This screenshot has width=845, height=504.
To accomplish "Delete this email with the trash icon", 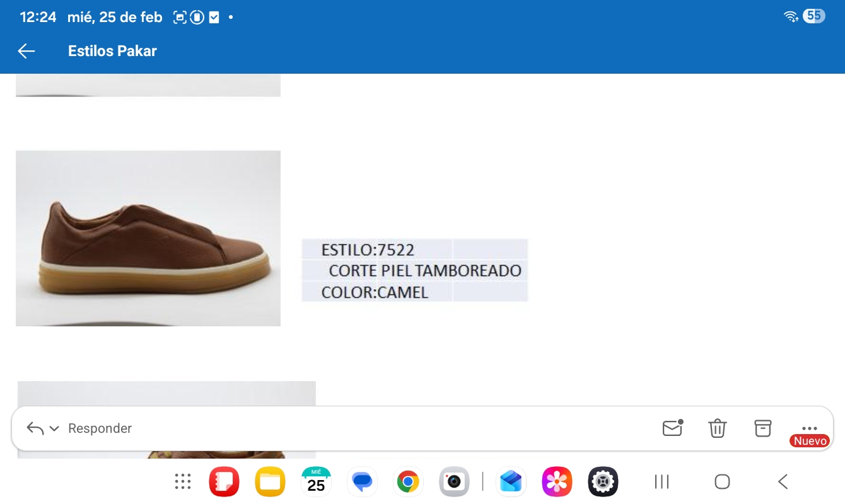I will [718, 428].
